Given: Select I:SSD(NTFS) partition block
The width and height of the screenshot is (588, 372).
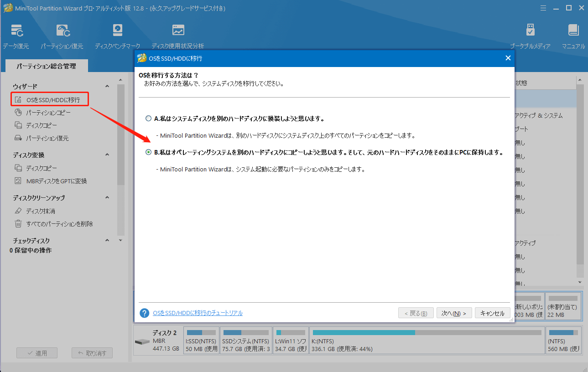Looking at the screenshot, I should point(201,341).
